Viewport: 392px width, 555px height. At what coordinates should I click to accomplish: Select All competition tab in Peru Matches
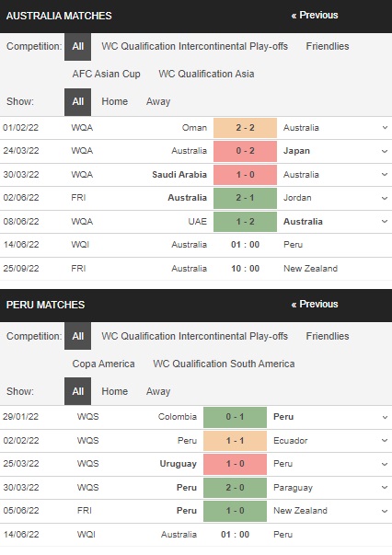click(78, 336)
